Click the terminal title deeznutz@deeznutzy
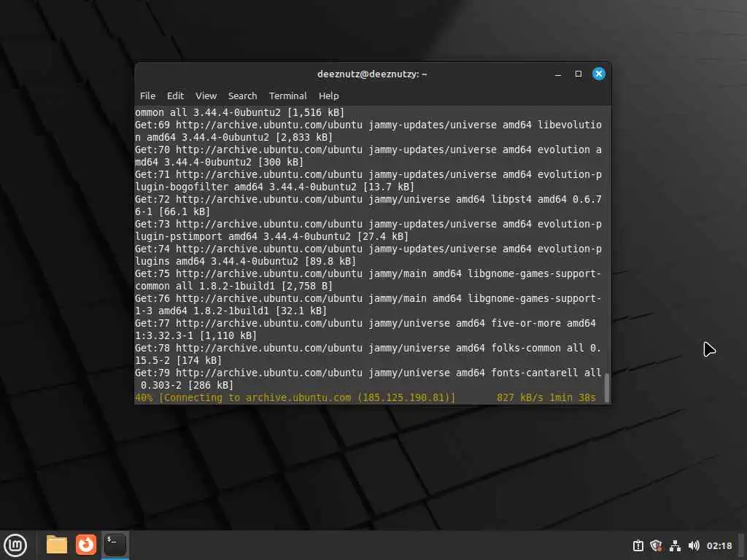 pyautogui.click(x=372, y=74)
